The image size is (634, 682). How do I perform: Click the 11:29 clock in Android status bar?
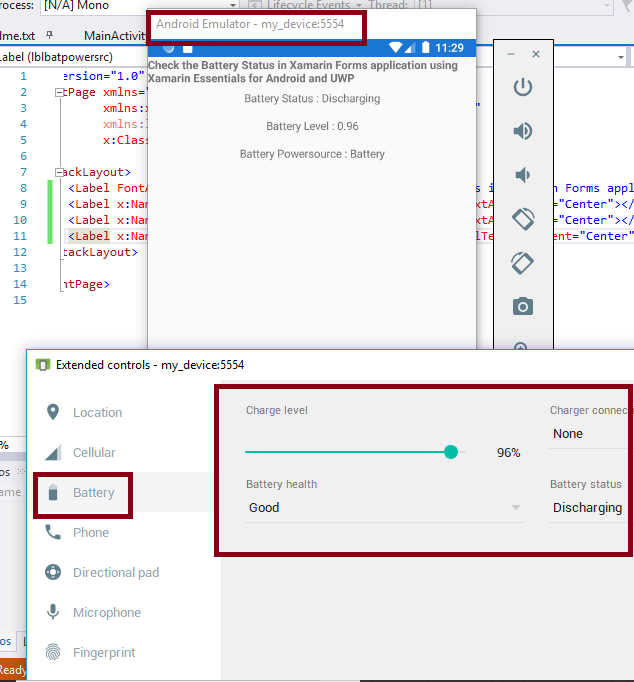point(449,48)
